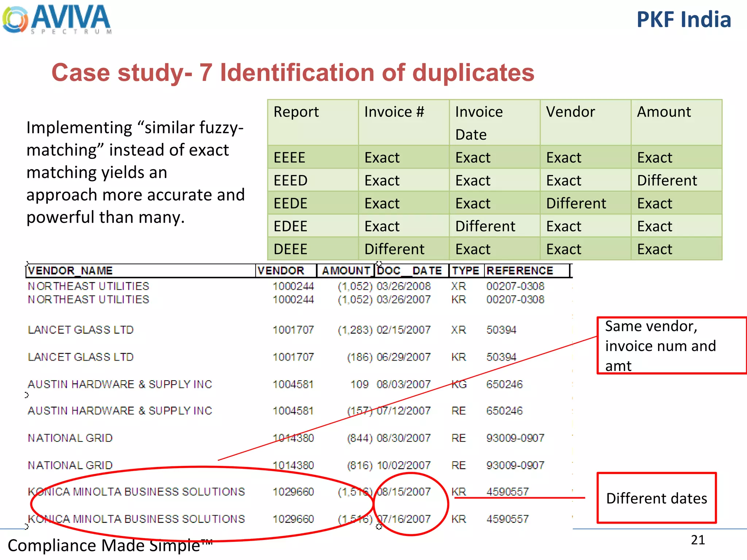Select AUSTIN HARDWARE row dated 07/12/2007
This screenshot has width=747, height=560.
(x=275, y=411)
